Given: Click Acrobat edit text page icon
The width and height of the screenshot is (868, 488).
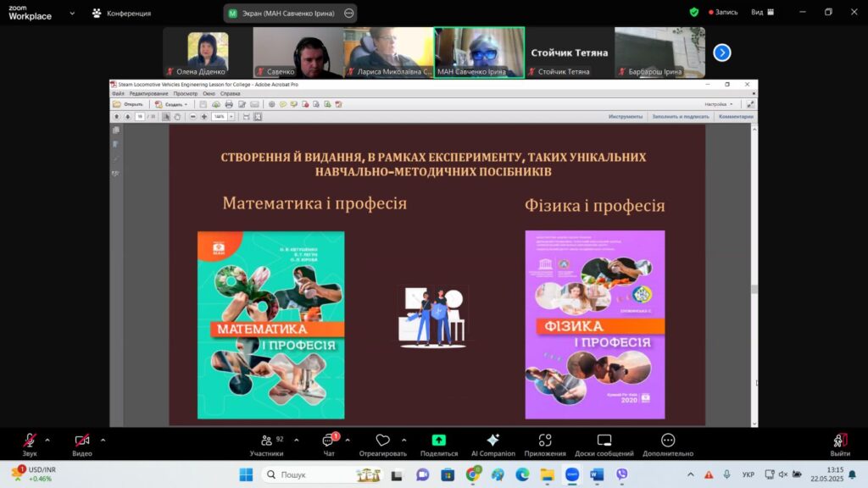Looking at the screenshot, I should click(242, 104).
